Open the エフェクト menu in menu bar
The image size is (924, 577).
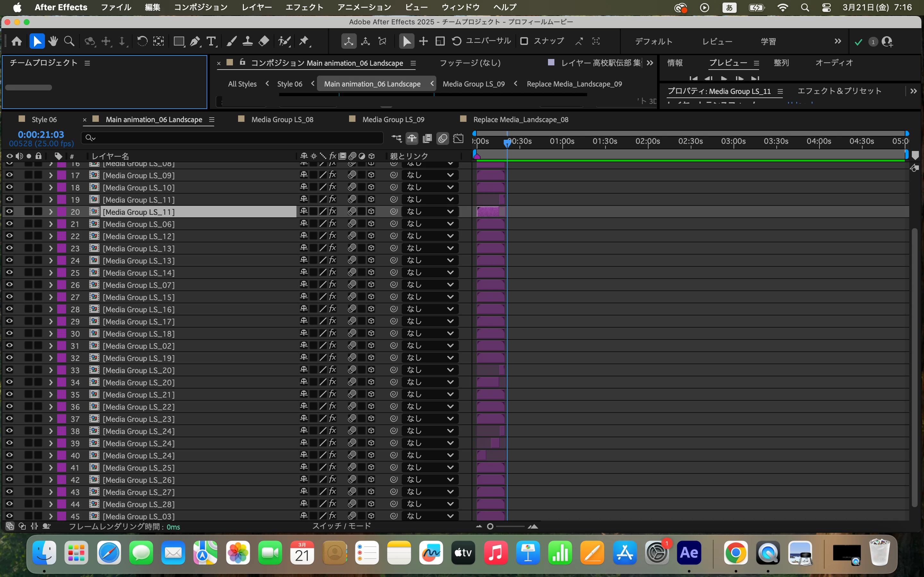point(304,7)
